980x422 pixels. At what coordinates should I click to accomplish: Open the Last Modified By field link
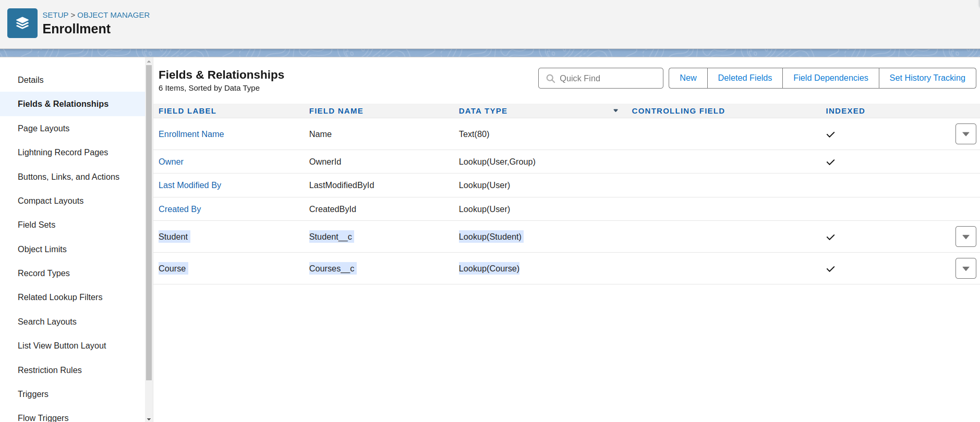pos(190,185)
